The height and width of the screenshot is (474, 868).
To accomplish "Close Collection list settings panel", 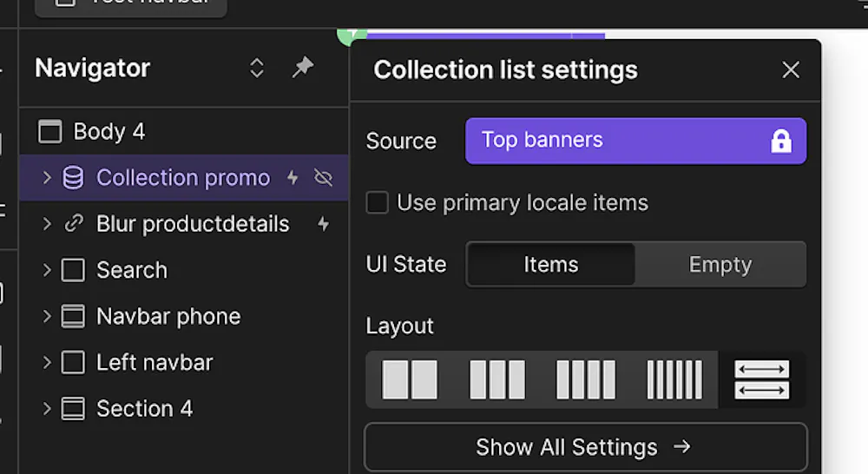I will point(791,69).
